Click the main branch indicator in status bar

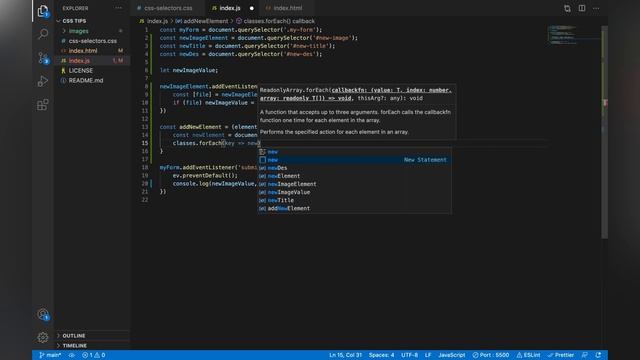[x=50, y=355]
